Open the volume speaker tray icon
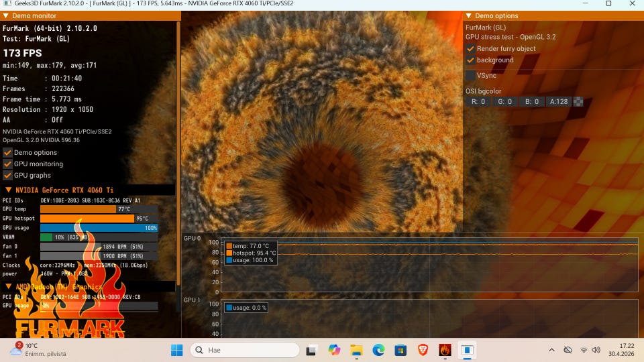This screenshot has width=644, height=362. (596, 350)
